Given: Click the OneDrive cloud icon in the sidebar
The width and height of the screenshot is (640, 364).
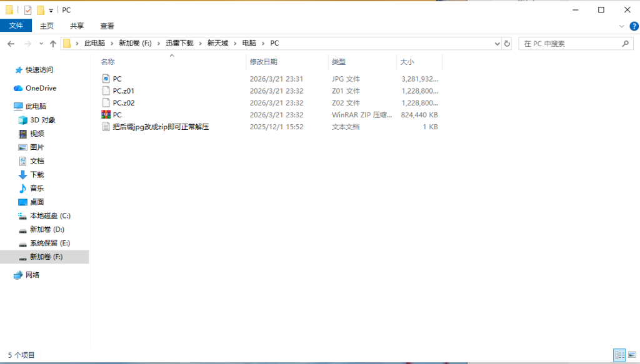Looking at the screenshot, I should (18, 88).
